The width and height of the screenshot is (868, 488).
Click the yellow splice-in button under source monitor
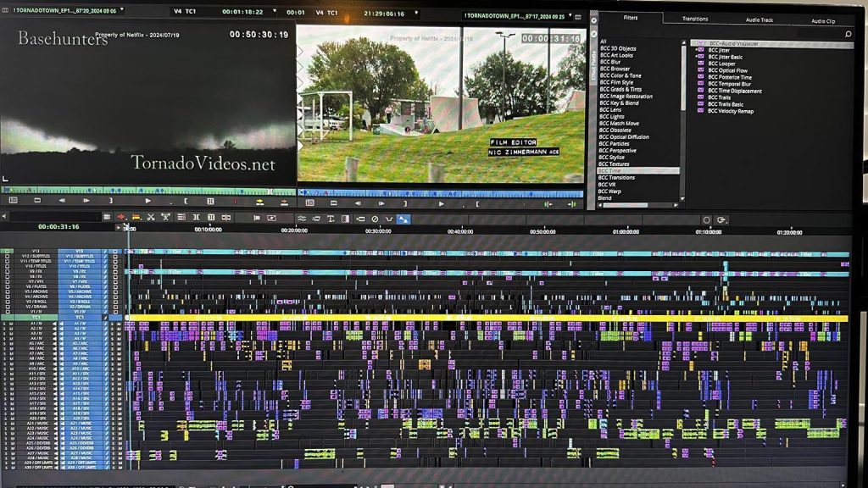pyautogui.click(x=259, y=202)
